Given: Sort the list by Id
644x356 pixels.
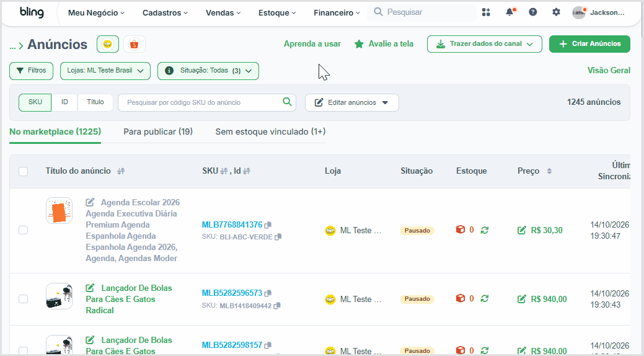Looking at the screenshot, I should (x=247, y=171).
